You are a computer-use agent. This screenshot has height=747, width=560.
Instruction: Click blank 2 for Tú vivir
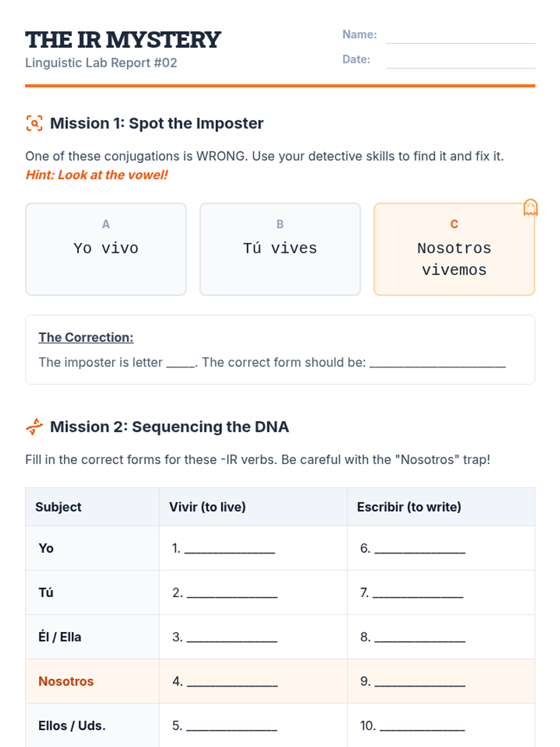tap(232, 593)
